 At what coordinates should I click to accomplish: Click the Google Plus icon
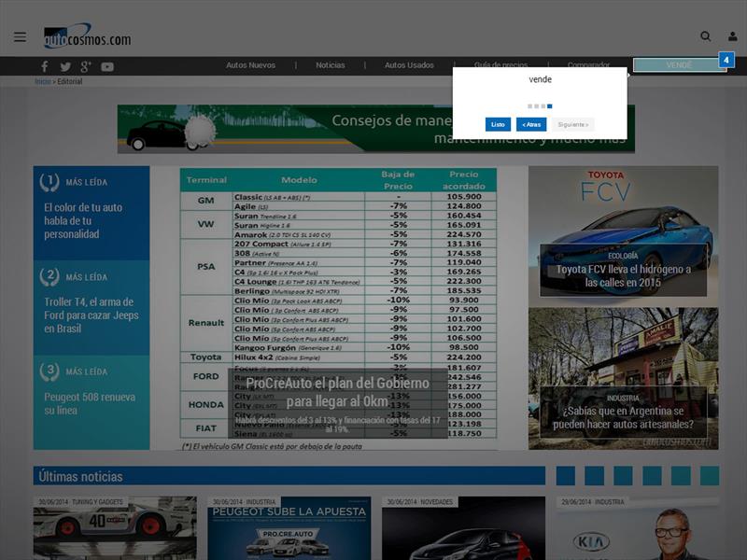pos(86,66)
